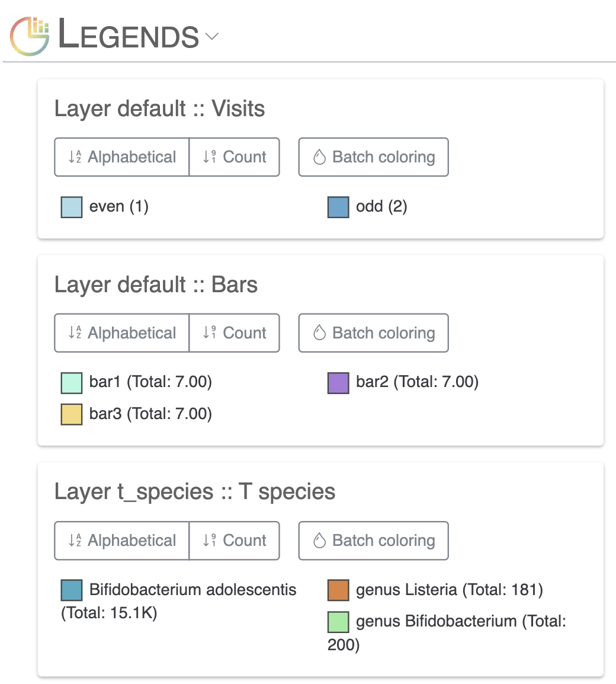Sort T species legend by count
Screen dimensions: 616x684
click(x=235, y=541)
